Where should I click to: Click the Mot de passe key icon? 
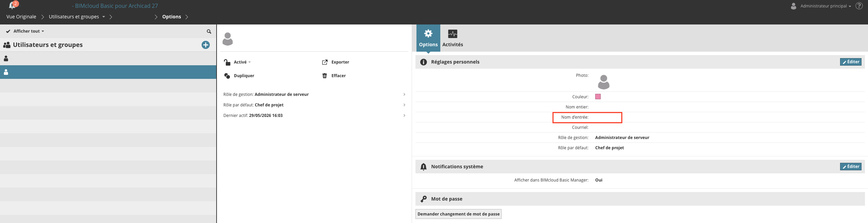424,199
